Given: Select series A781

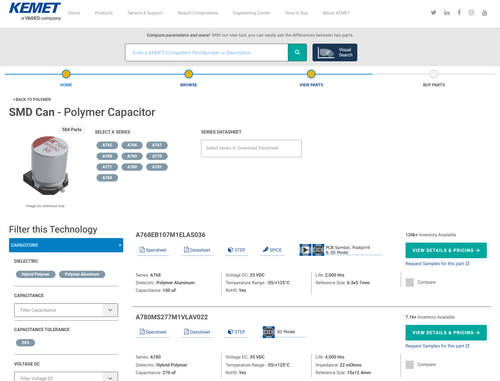Looking at the screenshot, I should 157,167.
